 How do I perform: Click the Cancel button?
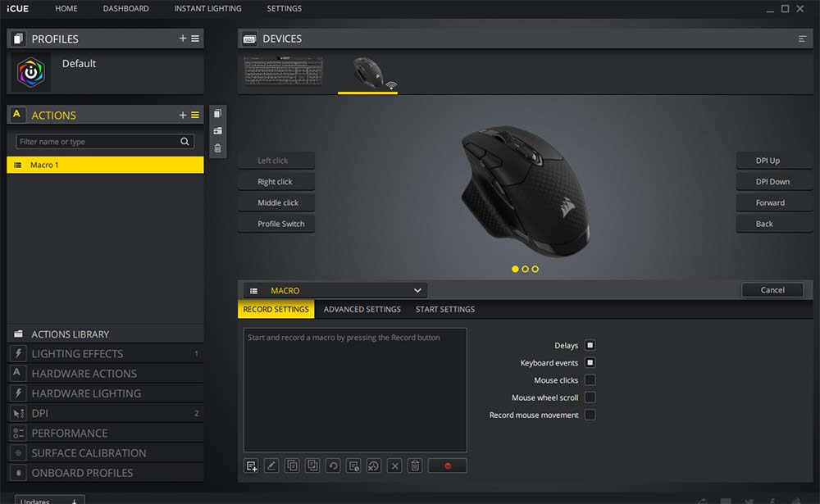click(772, 290)
